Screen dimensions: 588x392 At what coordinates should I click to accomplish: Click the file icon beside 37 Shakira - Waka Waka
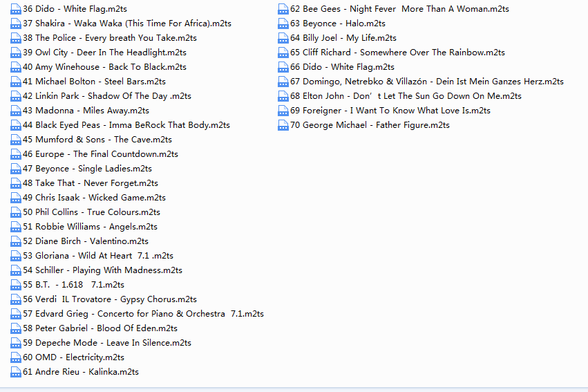[16, 24]
